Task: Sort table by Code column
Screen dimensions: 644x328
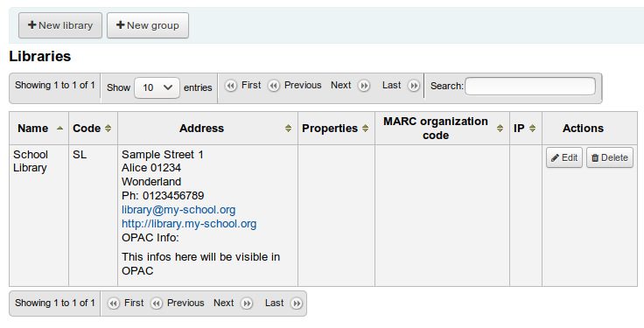Action: pyautogui.click(x=93, y=128)
